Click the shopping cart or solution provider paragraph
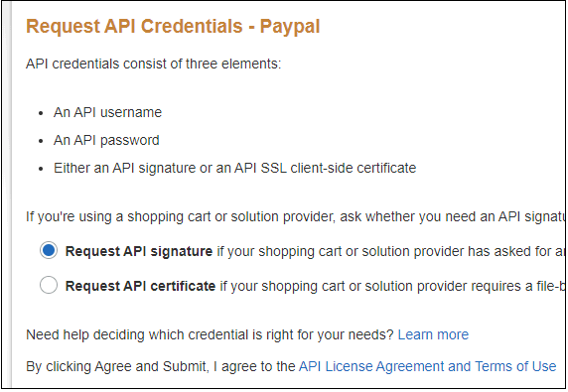 point(296,216)
